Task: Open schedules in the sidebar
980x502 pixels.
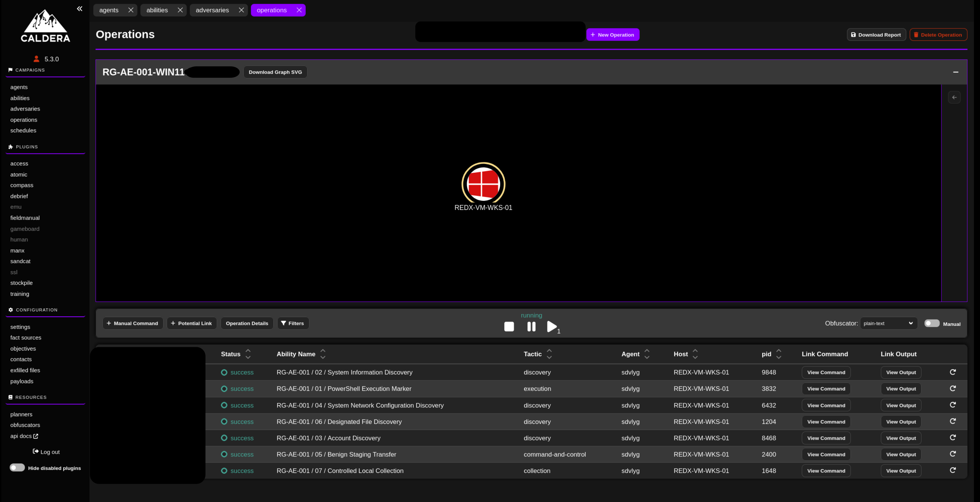Action: 23,130
